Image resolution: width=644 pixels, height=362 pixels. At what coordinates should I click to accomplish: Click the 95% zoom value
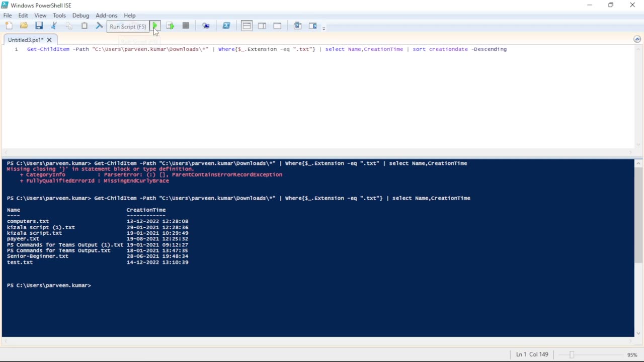click(x=632, y=354)
